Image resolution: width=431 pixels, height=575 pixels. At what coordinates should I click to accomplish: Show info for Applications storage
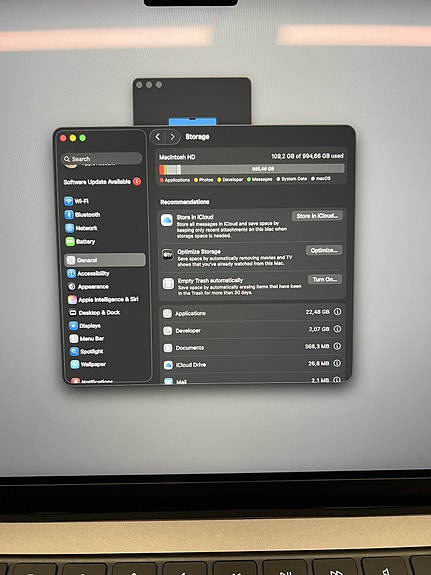coord(337,312)
